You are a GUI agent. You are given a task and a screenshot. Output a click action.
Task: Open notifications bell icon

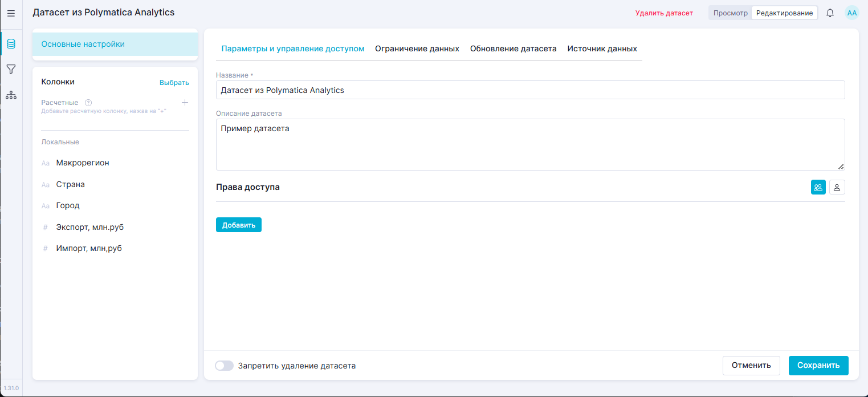(x=830, y=13)
